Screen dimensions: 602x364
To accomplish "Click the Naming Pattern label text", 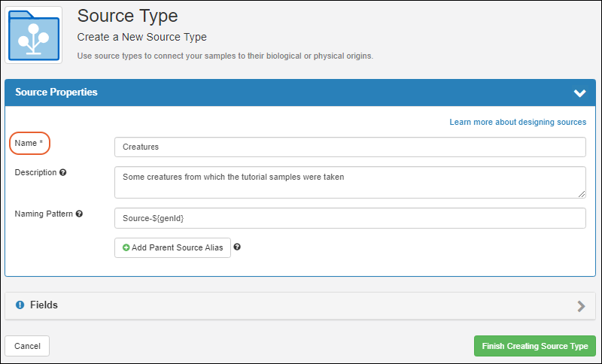I will pos(44,214).
